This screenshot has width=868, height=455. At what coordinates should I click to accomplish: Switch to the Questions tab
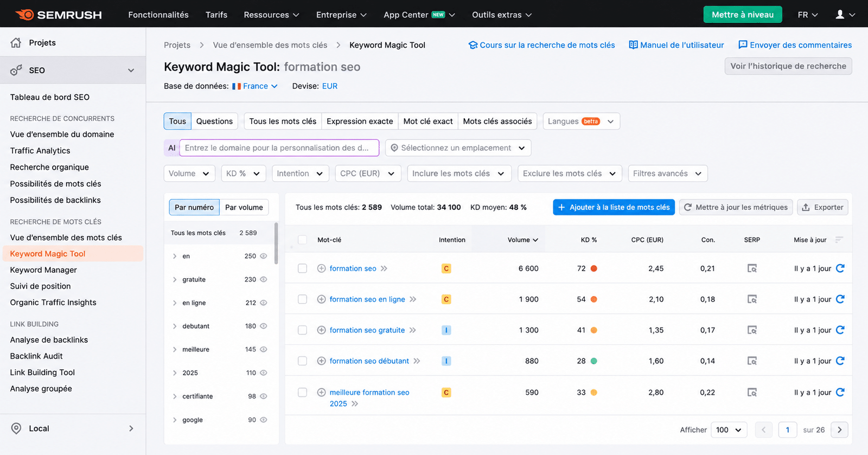(x=214, y=121)
